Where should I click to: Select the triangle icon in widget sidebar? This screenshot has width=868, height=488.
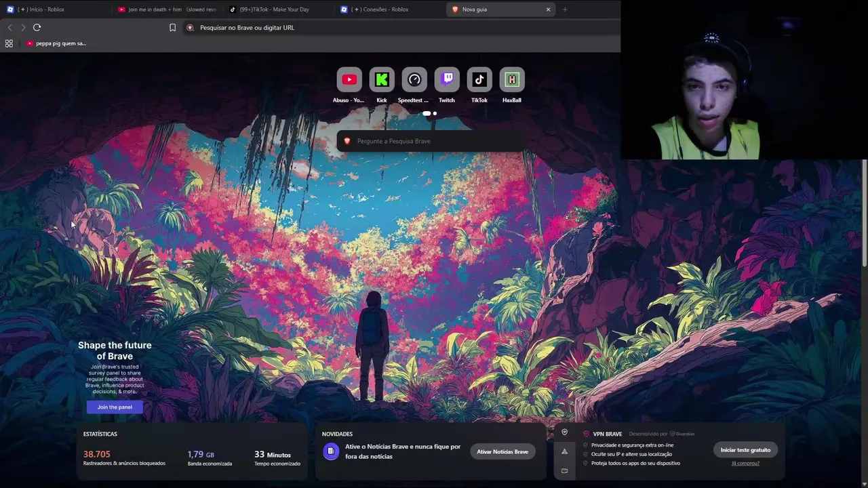click(x=564, y=451)
